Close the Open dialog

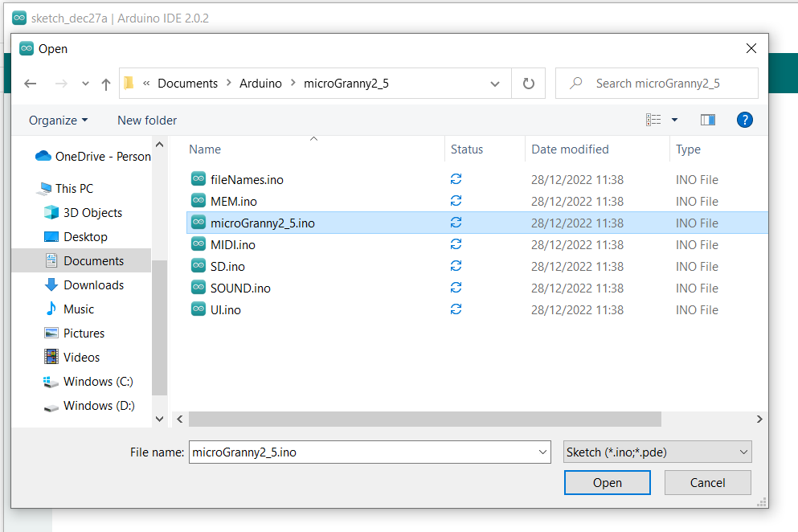click(751, 48)
